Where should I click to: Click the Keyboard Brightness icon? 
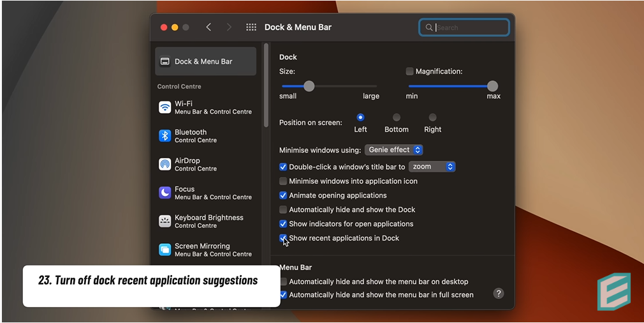click(165, 221)
